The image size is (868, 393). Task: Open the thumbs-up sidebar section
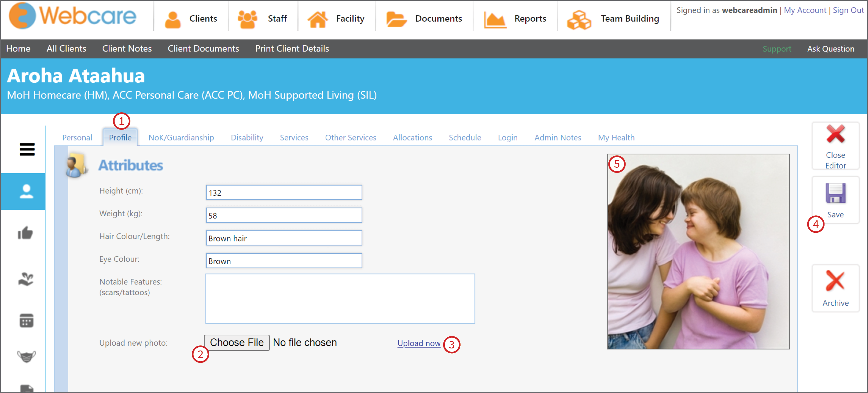click(x=25, y=233)
